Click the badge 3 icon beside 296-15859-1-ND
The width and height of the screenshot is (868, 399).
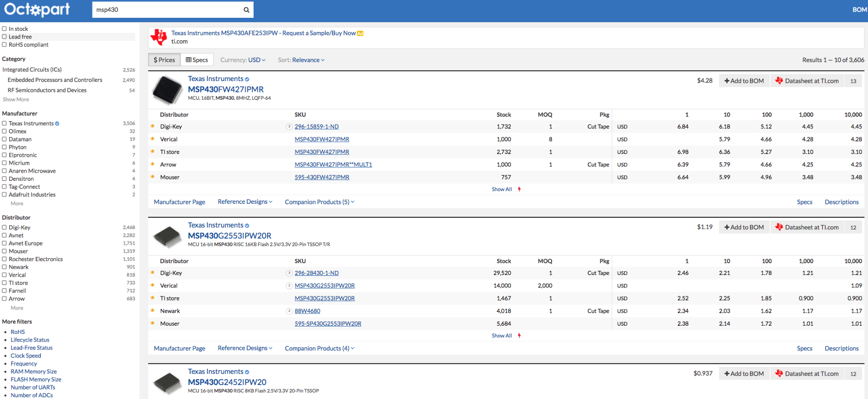tap(289, 127)
